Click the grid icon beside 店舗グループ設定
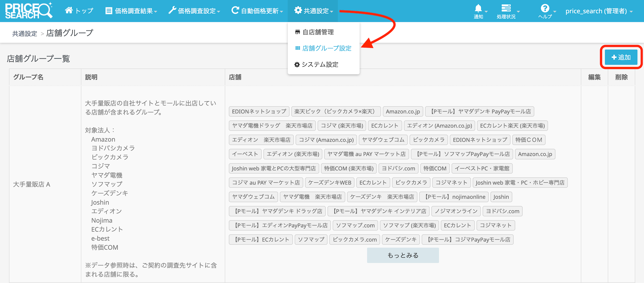This screenshot has height=283, width=644. [x=297, y=48]
